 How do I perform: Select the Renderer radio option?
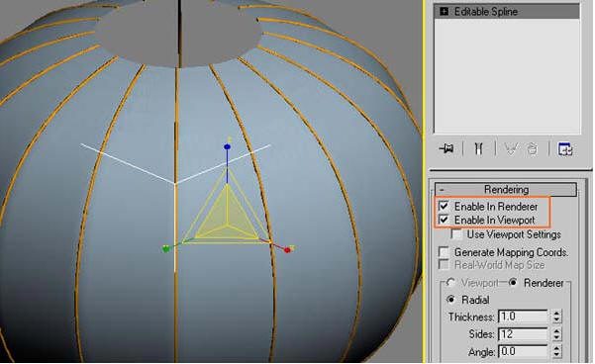[513, 283]
